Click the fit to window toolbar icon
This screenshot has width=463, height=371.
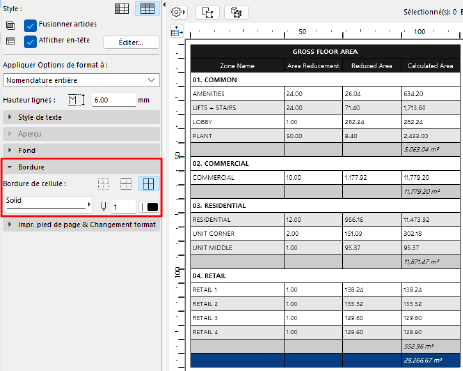coord(207,13)
